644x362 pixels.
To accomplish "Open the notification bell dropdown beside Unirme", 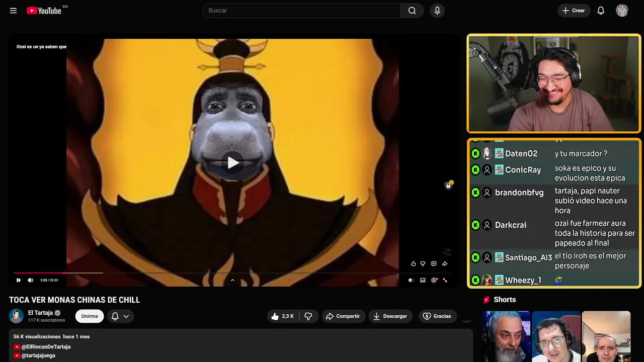I will tap(120, 316).
